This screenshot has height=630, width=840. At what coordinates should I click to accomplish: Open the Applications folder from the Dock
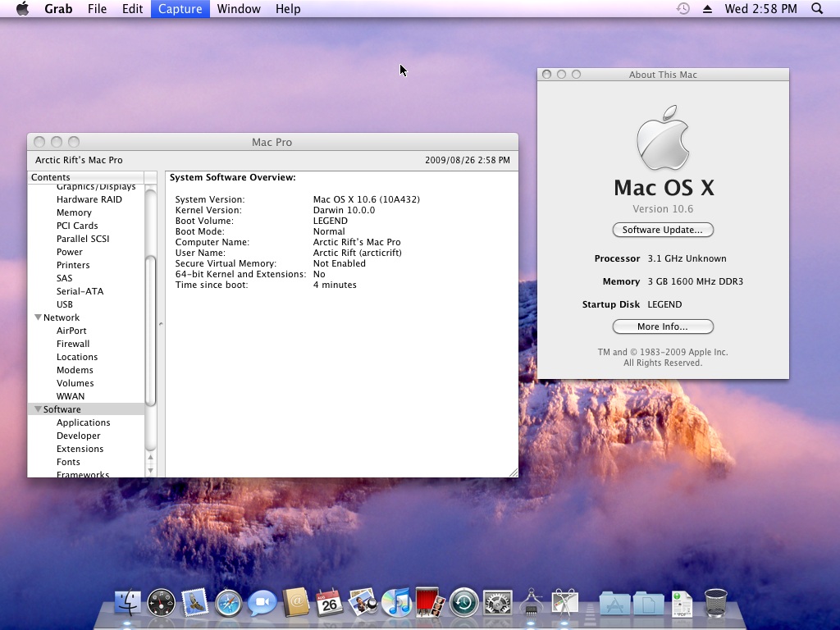pos(614,603)
